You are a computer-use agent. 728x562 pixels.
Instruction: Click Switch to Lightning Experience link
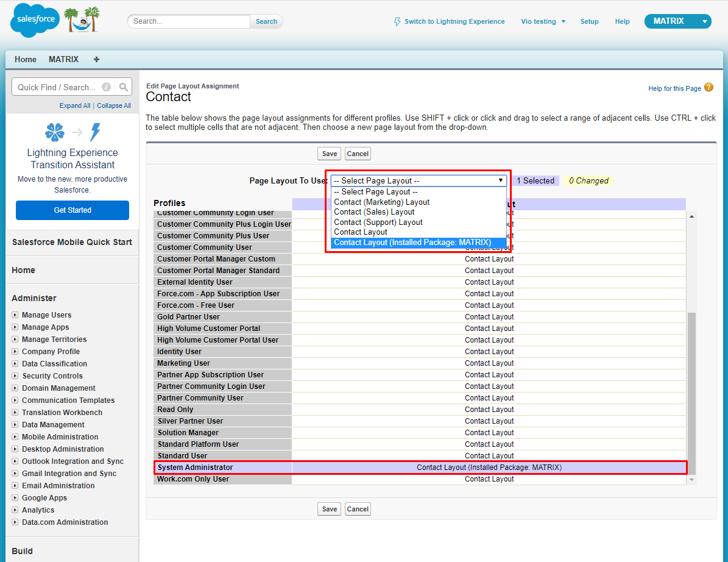[454, 21]
